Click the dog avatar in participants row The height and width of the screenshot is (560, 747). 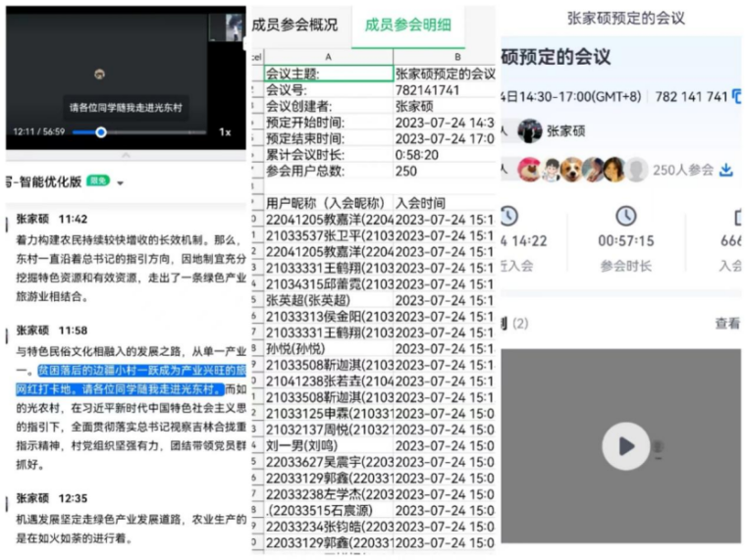point(572,170)
